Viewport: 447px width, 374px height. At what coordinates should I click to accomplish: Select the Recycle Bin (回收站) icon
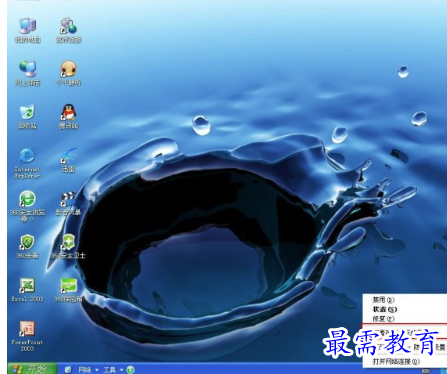point(27,116)
